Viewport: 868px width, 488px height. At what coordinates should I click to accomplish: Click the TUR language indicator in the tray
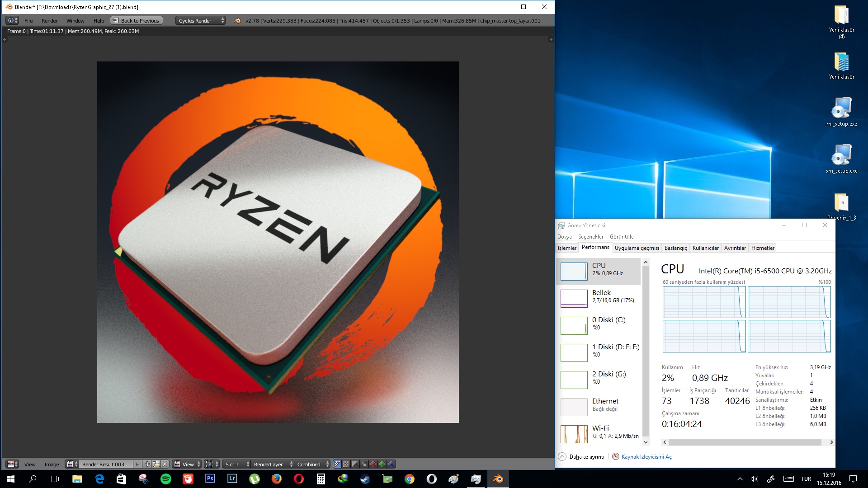[806, 479]
